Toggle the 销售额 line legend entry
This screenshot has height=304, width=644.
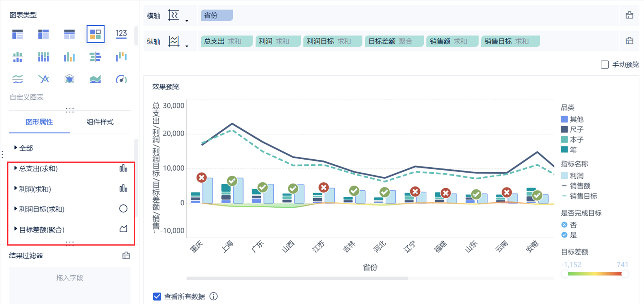576,186
